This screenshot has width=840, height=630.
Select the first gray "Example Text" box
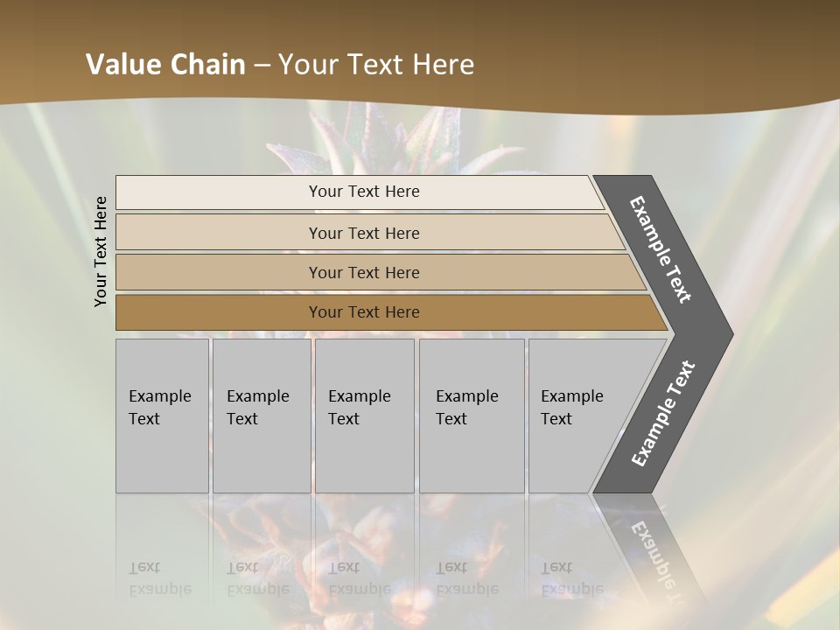tap(162, 416)
